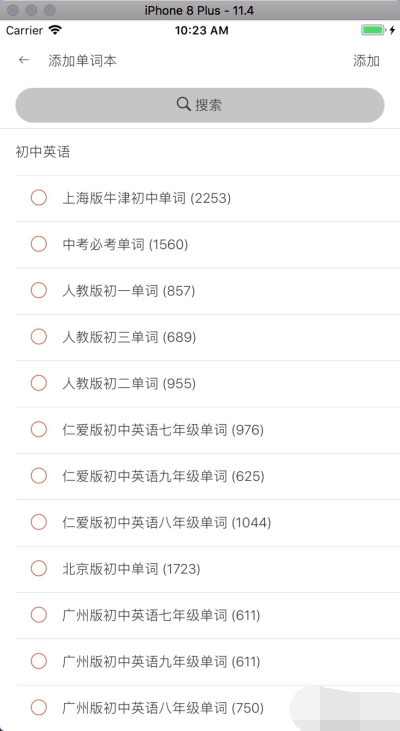Viewport: 400px width, 731px height.
Task: Click the 添加 button at top right
Action: 366,61
